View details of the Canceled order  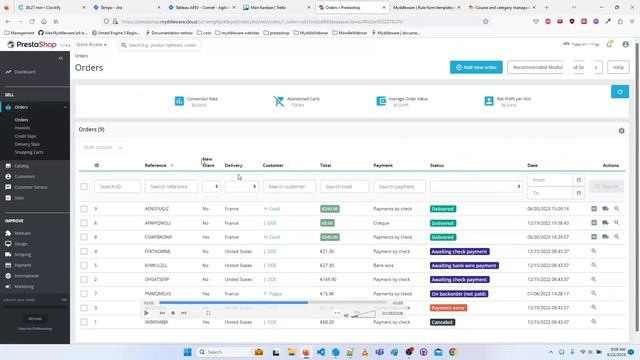(x=593, y=322)
